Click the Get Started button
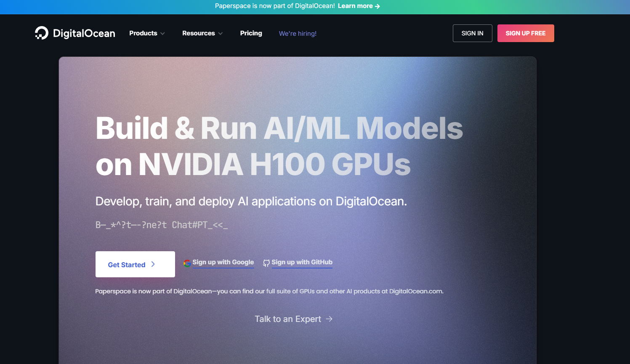The width and height of the screenshot is (630, 364). click(135, 264)
